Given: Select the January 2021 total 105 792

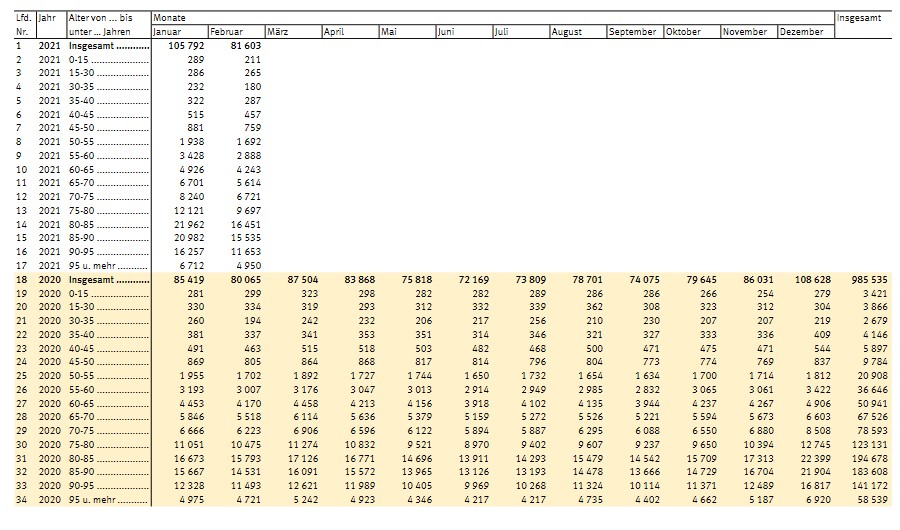Looking at the screenshot, I should click(x=183, y=46).
